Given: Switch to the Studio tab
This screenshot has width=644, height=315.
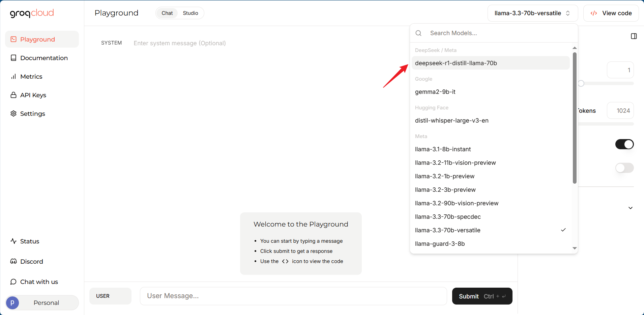Looking at the screenshot, I should click(x=191, y=13).
